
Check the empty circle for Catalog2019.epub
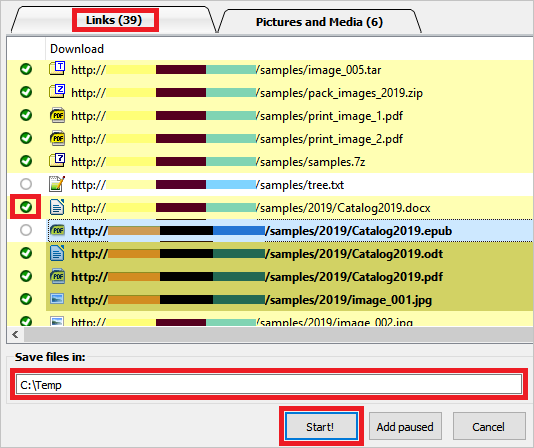pos(26,230)
